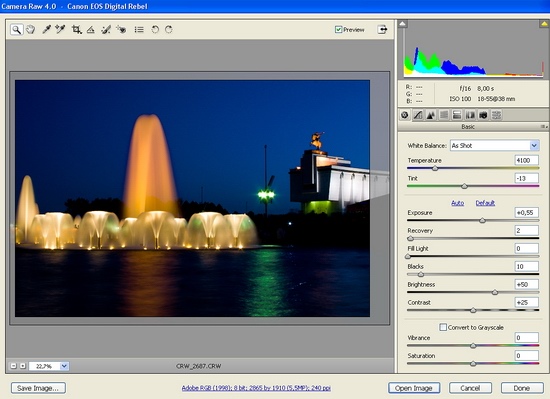Click the Temperature value field 4100
The image size is (550, 399).
click(526, 160)
